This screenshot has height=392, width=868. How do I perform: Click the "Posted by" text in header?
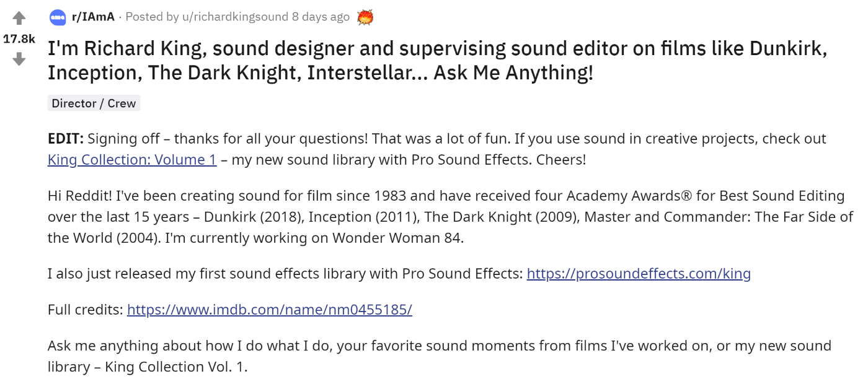tap(144, 17)
